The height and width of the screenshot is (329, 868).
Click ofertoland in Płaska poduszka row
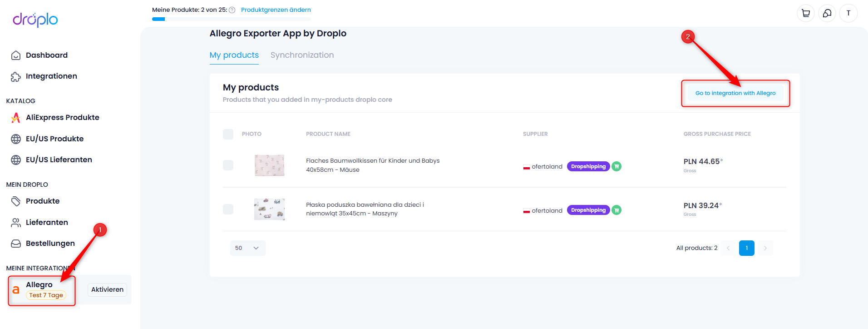(x=547, y=211)
